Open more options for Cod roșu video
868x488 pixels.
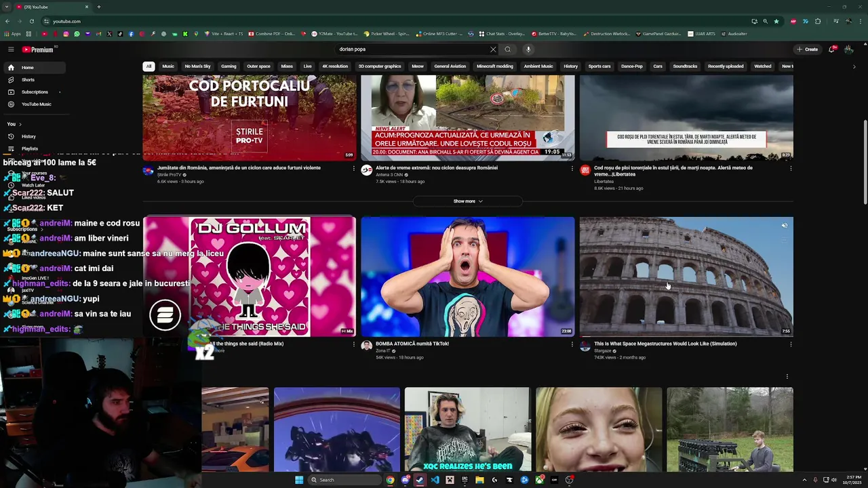pos(790,168)
